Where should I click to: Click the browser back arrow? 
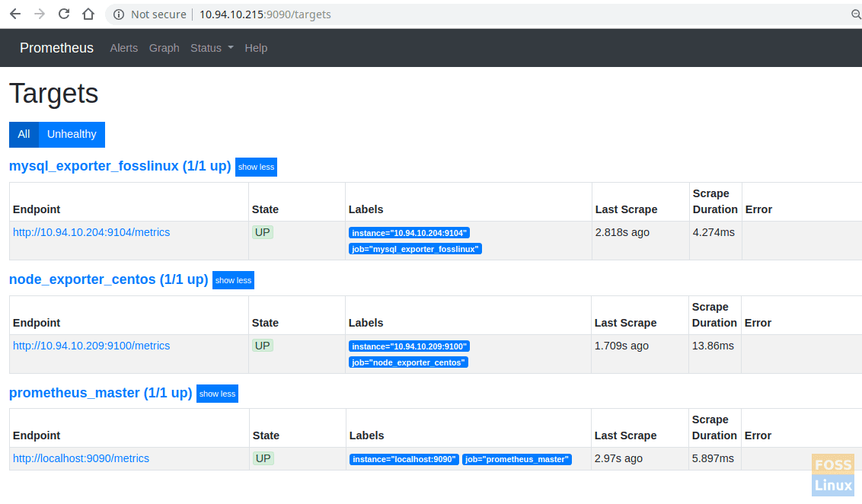pyautogui.click(x=15, y=14)
